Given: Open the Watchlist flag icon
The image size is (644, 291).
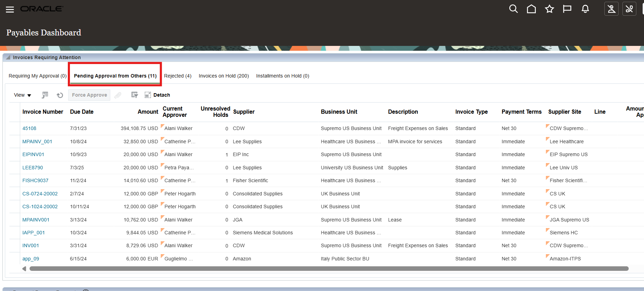Looking at the screenshot, I should point(567,9).
